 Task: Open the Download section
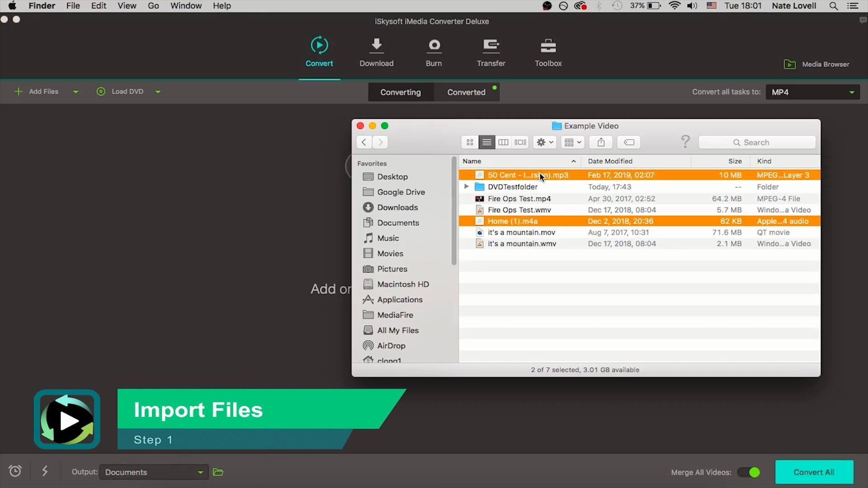pos(377,52)
